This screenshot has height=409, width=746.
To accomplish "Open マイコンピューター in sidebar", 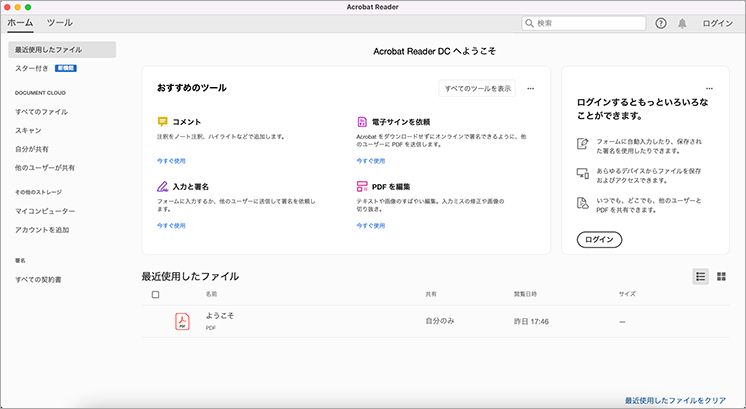I will click(x=45, y=211).
